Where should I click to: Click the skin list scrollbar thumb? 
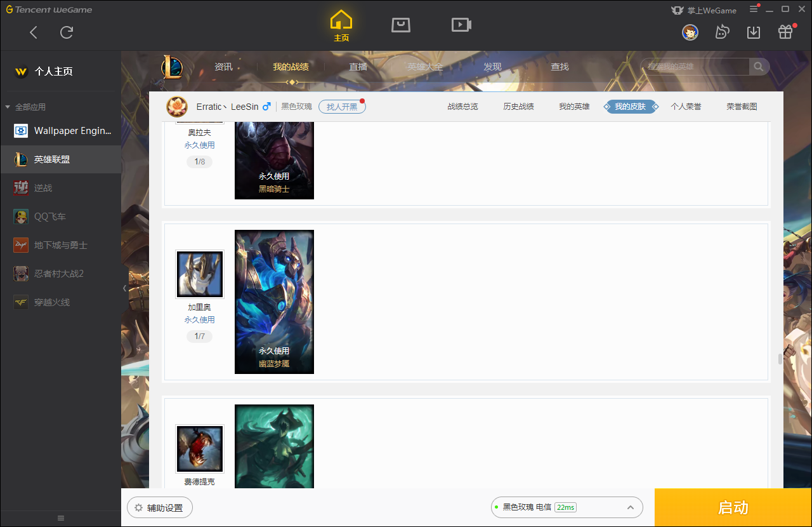point(781,359)
